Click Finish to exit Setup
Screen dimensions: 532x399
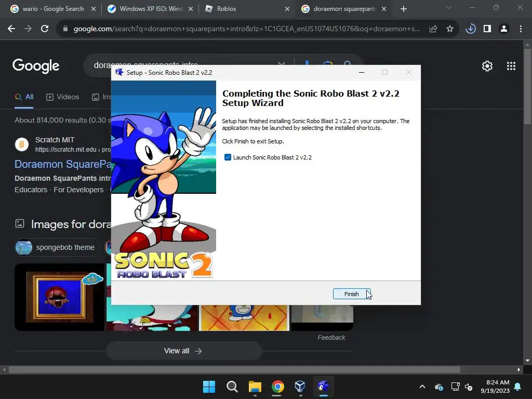352,294
